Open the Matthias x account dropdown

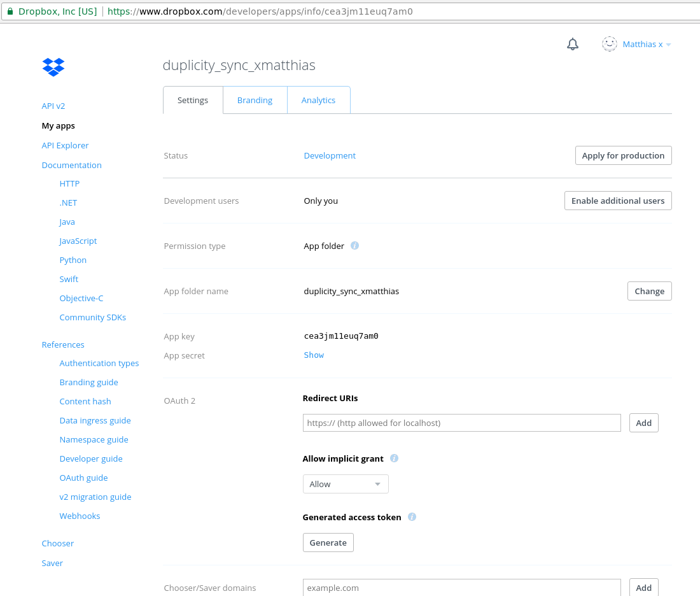click(647, 44)
